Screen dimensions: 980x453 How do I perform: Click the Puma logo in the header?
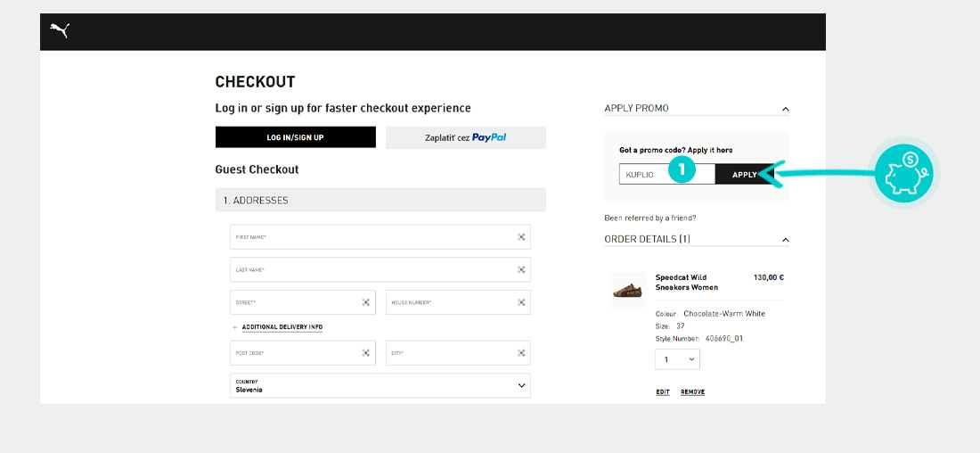click(59, 31)
